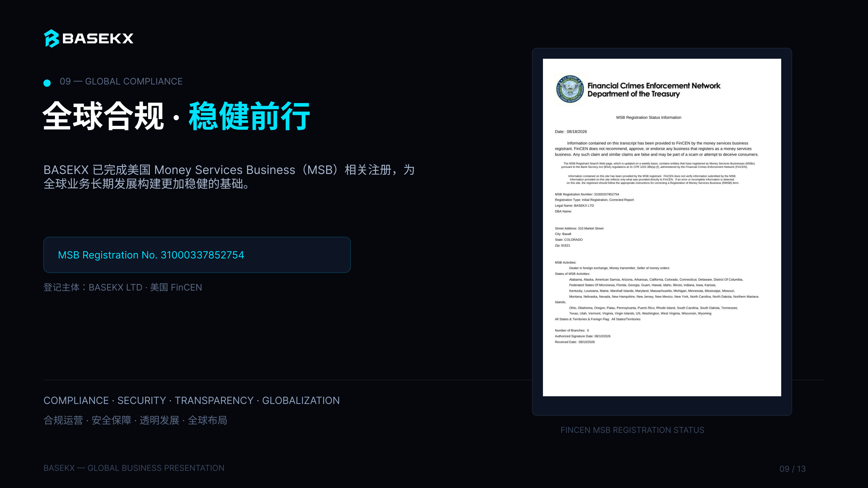Click 'MSB Registration Number: 31000337852754' in document
The image size is (868, 488).
(587, 194)
